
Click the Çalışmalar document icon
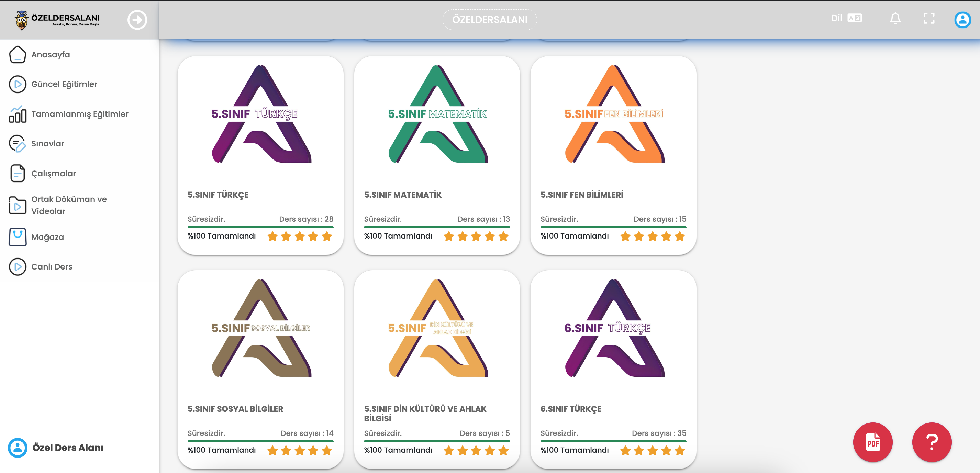(18, 174)
